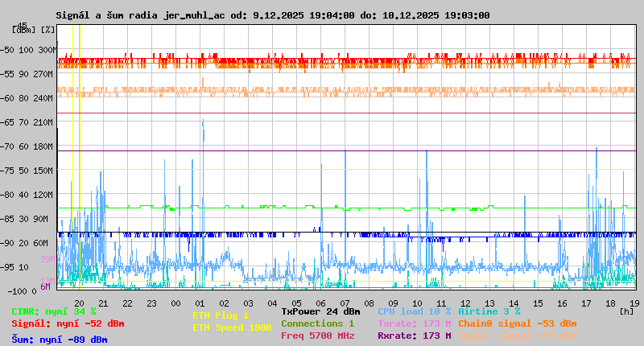Click the 'Chain0 signal -53 dBm' legend text
This screenshot has height=346, width=644.
[x=518, y=323]
